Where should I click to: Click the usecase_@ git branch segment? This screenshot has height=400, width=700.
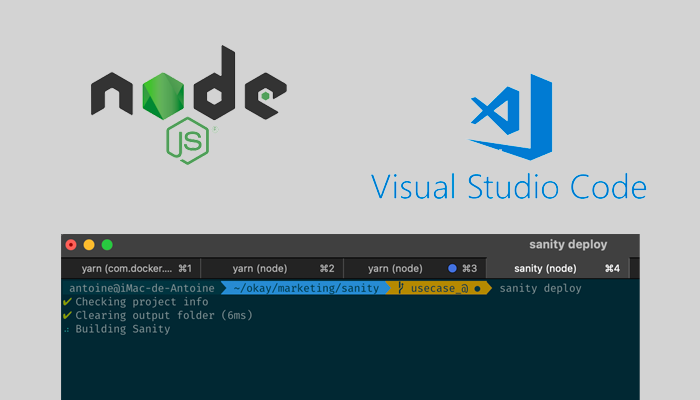pyautogui.click(x=439, y=288)
